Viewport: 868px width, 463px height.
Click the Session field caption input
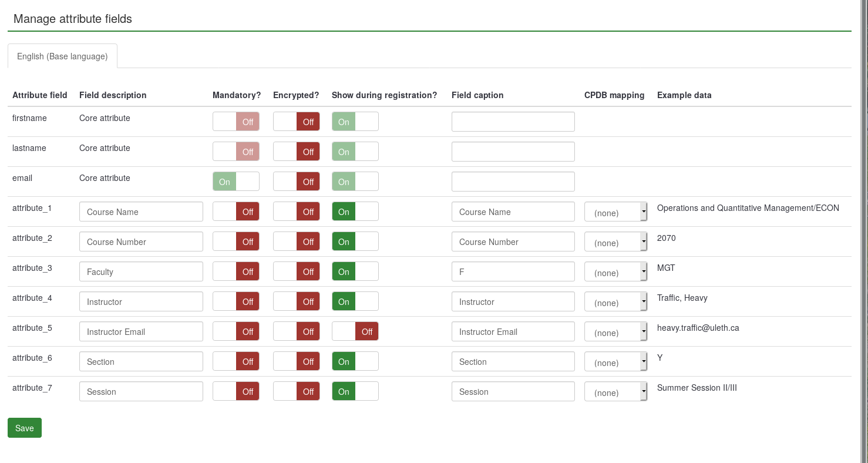coord(513,391)
